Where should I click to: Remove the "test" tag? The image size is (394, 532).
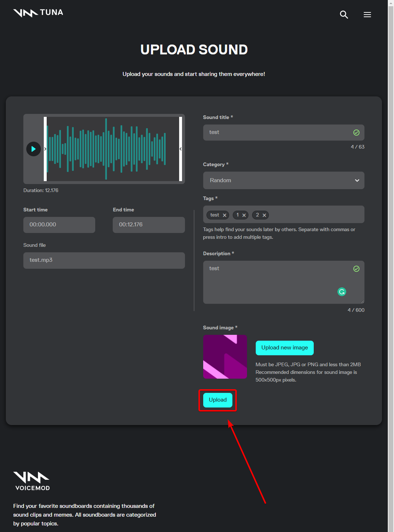225,215
